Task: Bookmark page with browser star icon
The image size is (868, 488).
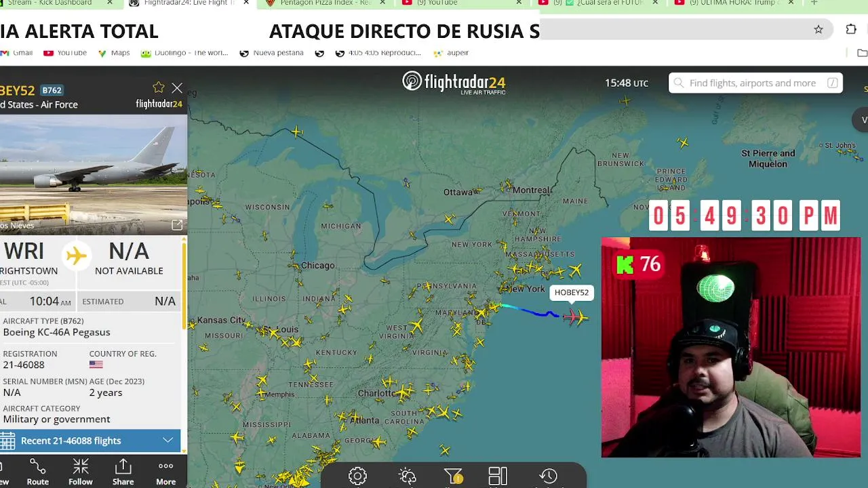Action: 818,29
